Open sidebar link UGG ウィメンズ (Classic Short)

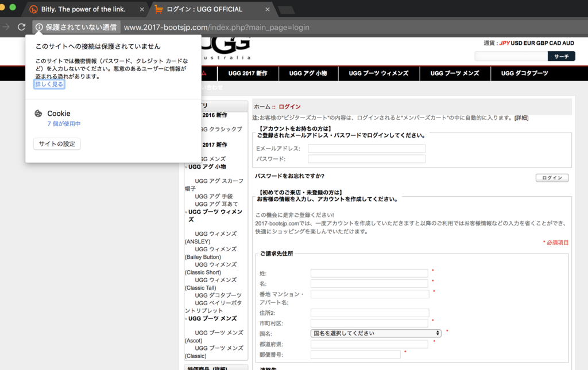(211, 268)
